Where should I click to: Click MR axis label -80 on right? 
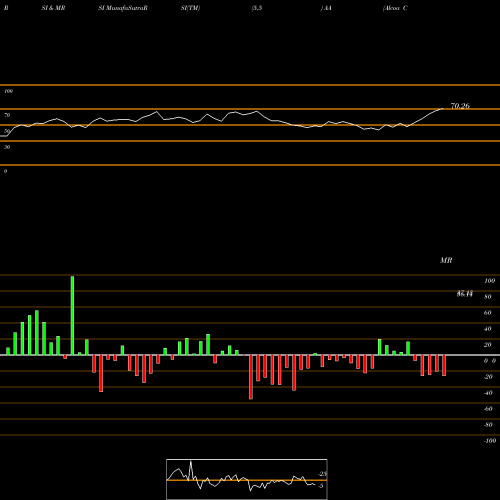click(488, 425)
